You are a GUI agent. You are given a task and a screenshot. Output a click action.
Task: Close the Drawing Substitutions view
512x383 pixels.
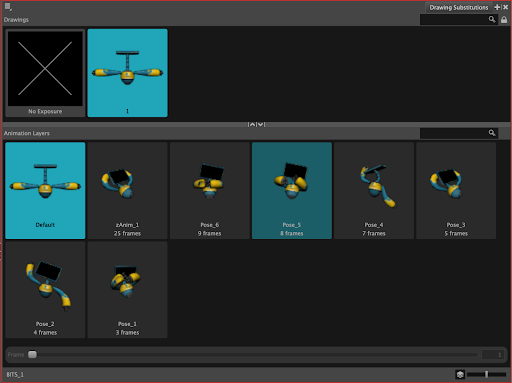[505, 7]
